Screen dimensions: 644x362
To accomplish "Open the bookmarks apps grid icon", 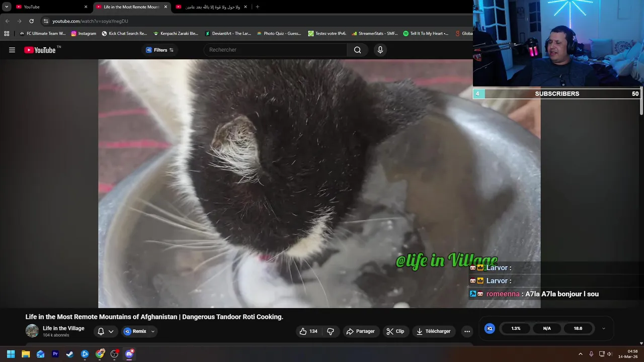I will click(x=7, y=34).
